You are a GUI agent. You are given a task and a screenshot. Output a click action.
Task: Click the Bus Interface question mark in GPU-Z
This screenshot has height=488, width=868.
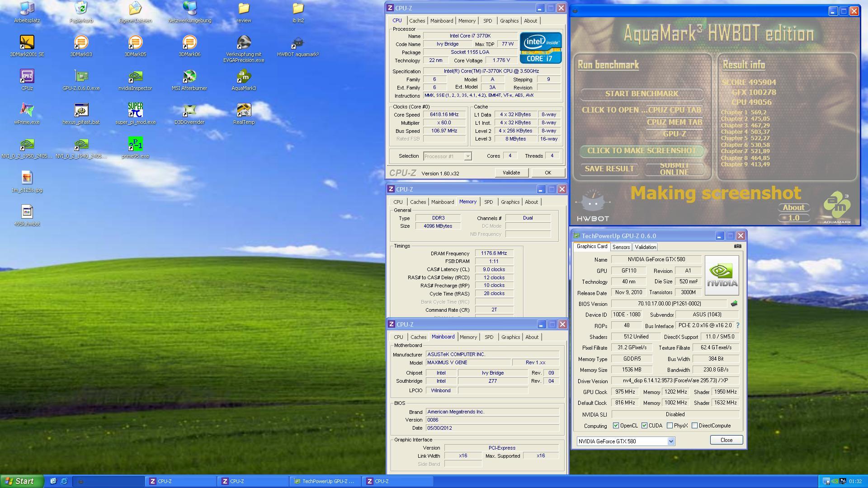738,325
